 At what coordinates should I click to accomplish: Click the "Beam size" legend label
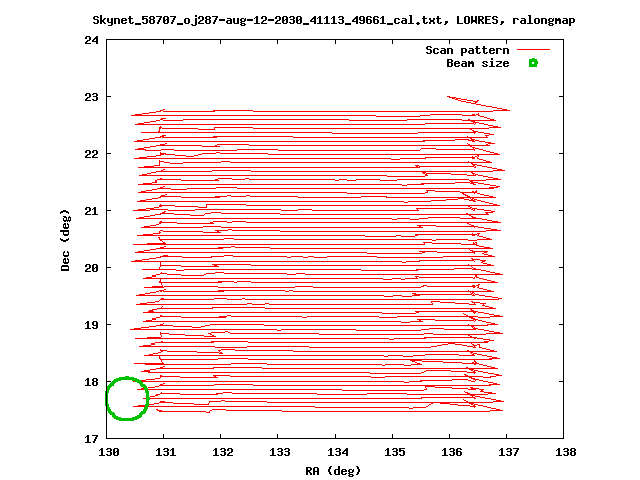coord(478,63)
